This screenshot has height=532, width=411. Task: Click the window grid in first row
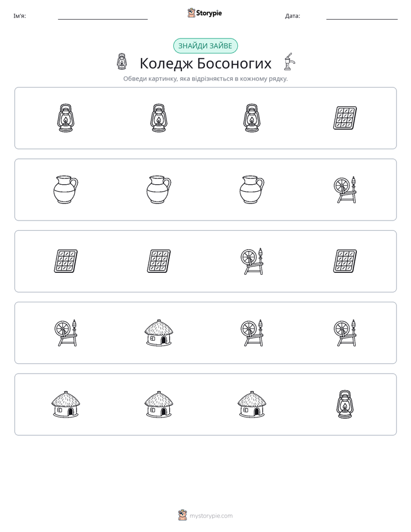pyautogui.click(x=345, y=118)
